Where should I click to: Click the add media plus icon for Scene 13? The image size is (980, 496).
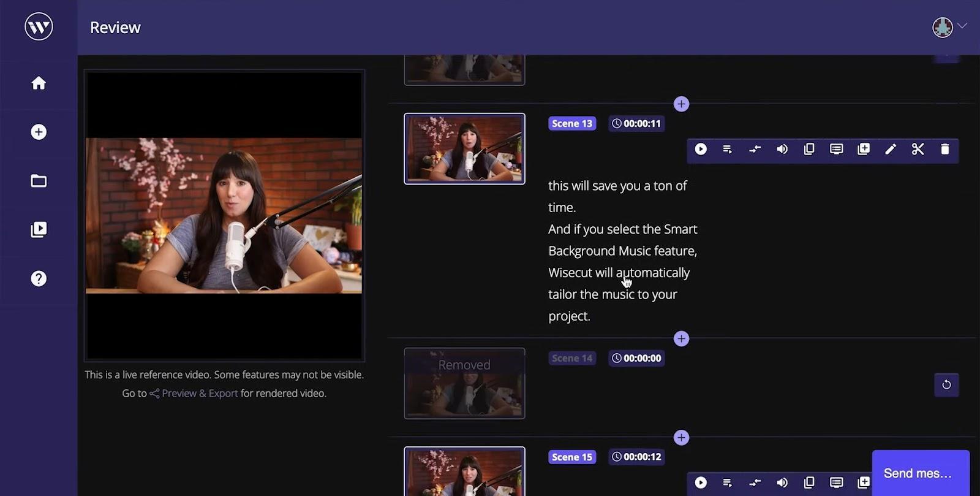[864, 149]
